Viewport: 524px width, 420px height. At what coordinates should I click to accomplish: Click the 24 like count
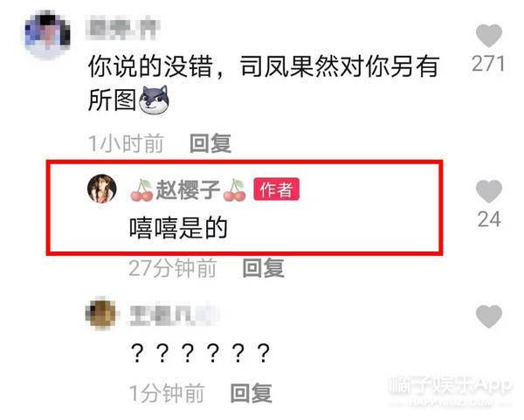[x=489, y=219]
